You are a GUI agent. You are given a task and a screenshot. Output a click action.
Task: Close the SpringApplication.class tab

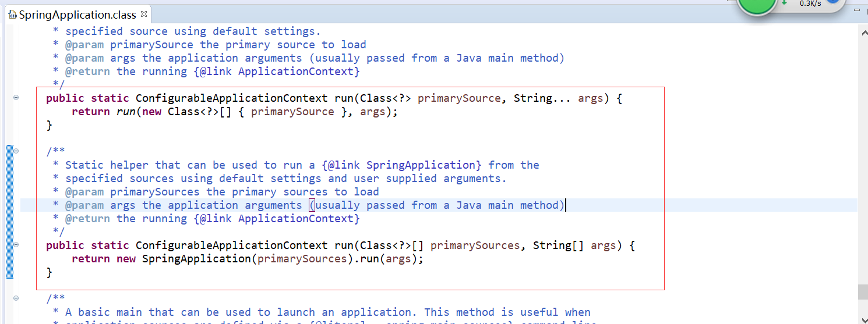144,13
